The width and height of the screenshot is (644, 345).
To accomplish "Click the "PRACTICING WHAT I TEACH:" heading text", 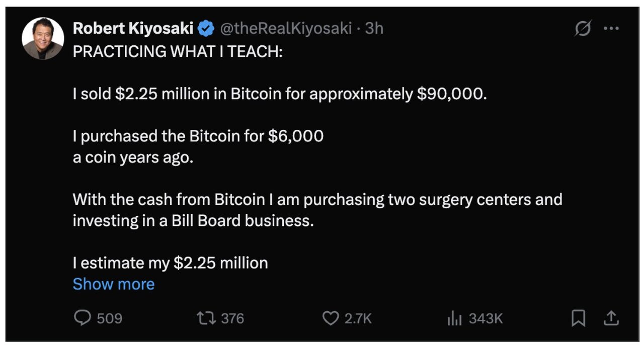I will [x=178, y=51].
